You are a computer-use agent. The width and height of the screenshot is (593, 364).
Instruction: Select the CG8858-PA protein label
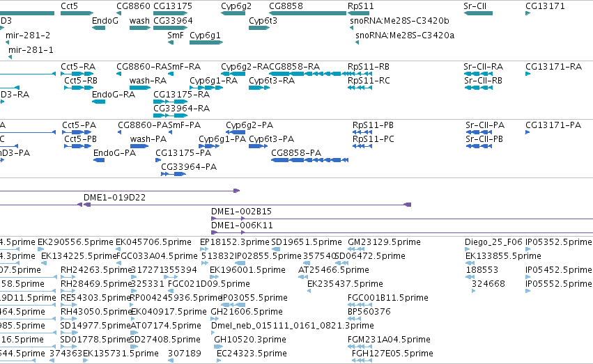pos(296,153)
